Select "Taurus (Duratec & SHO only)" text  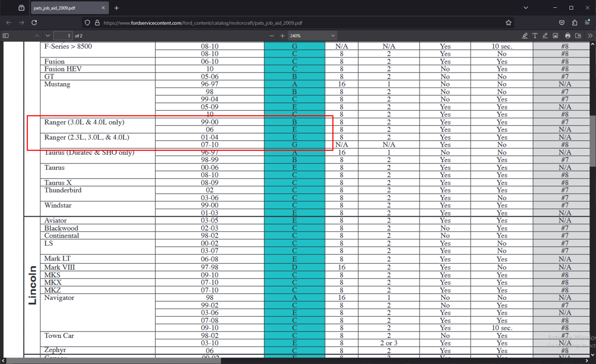(89, 152)
